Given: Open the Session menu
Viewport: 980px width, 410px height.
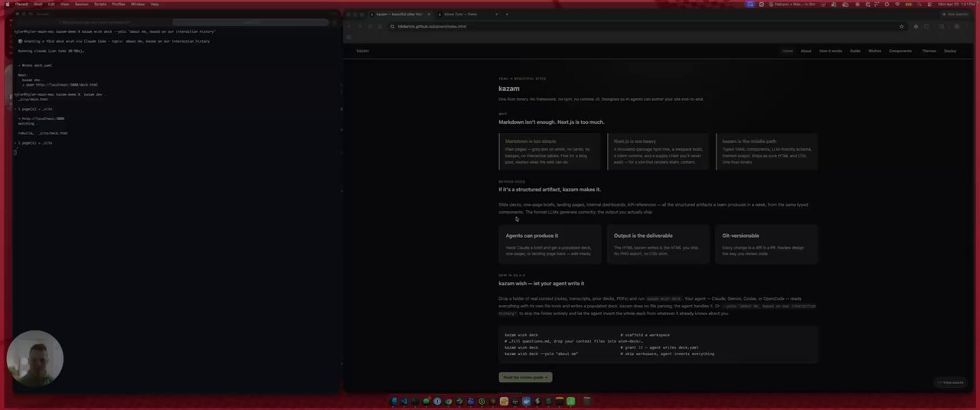Looking at the screenshot, I should pyautogui.click(x=81, y=4).
